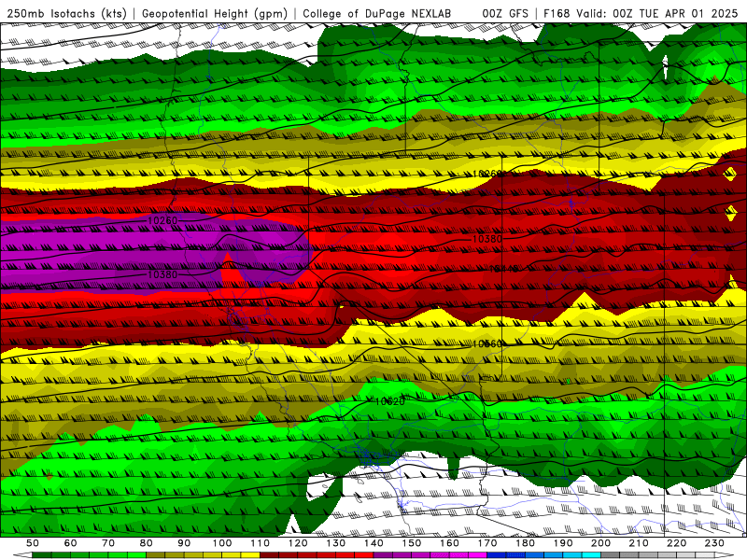Click the '230' legend value
The image size is (747, 560).
click(714, 543)
